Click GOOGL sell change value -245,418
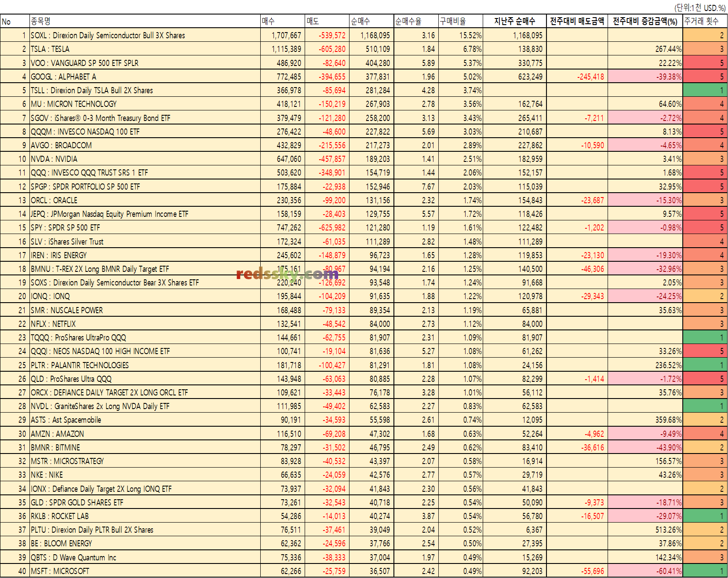 590,77
